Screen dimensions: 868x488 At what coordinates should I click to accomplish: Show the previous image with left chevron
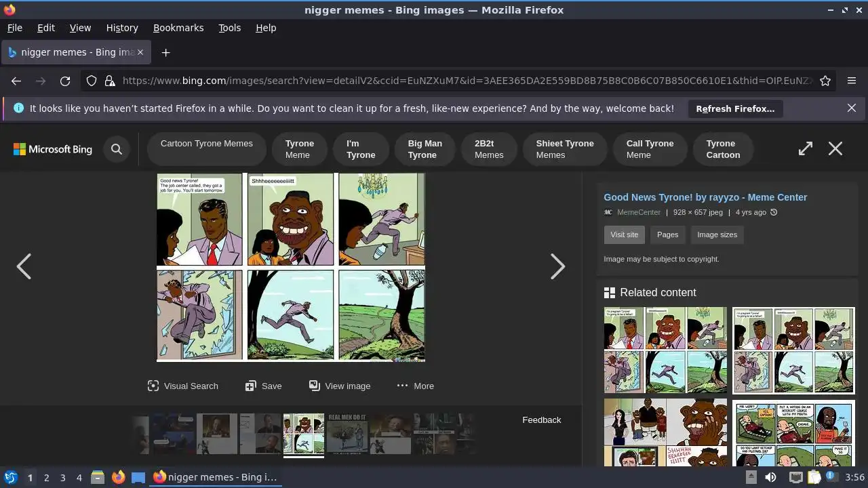pos(24,266)
